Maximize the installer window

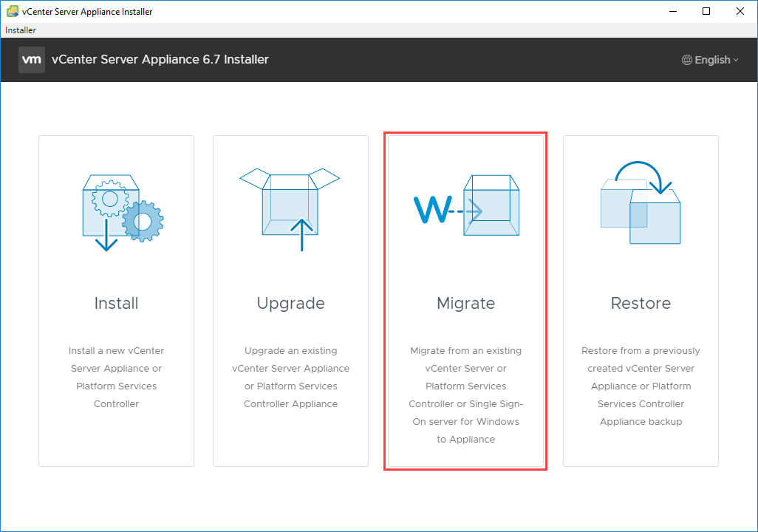706,11
